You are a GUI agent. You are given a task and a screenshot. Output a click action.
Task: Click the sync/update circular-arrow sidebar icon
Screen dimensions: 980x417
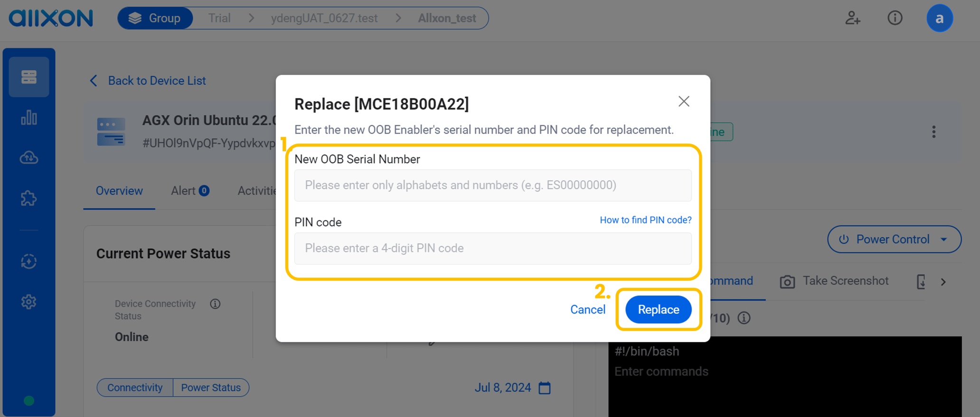click(28, 261)
